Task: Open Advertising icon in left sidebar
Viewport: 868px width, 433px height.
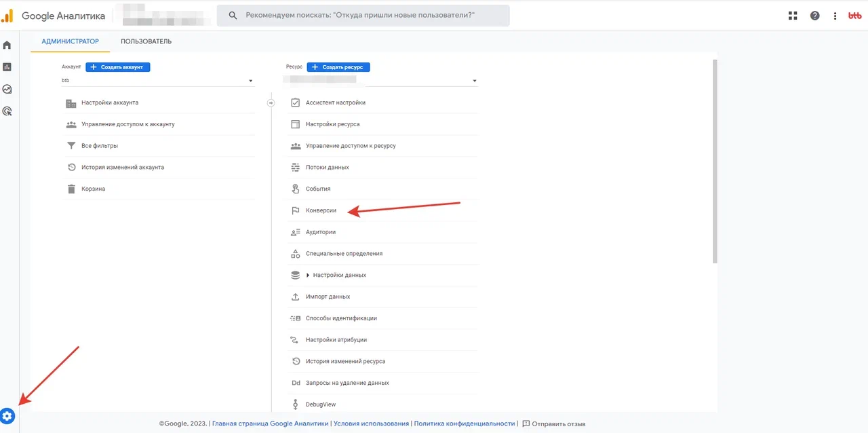Action: (x=7, y=111)
